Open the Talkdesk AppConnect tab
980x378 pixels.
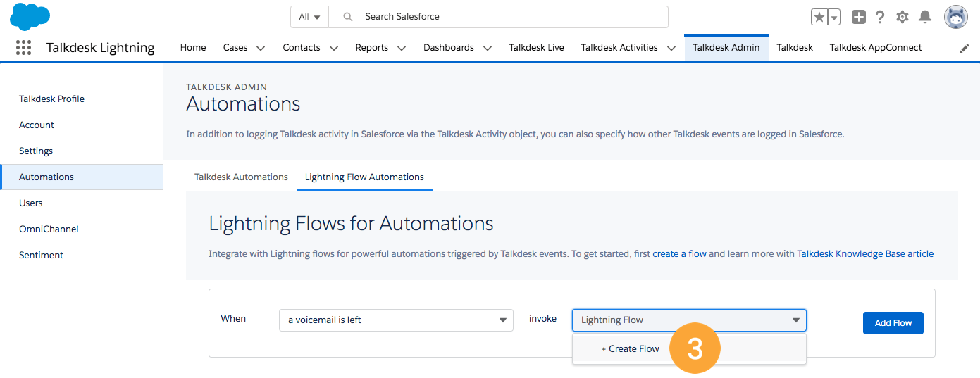[x=876, y=48]
